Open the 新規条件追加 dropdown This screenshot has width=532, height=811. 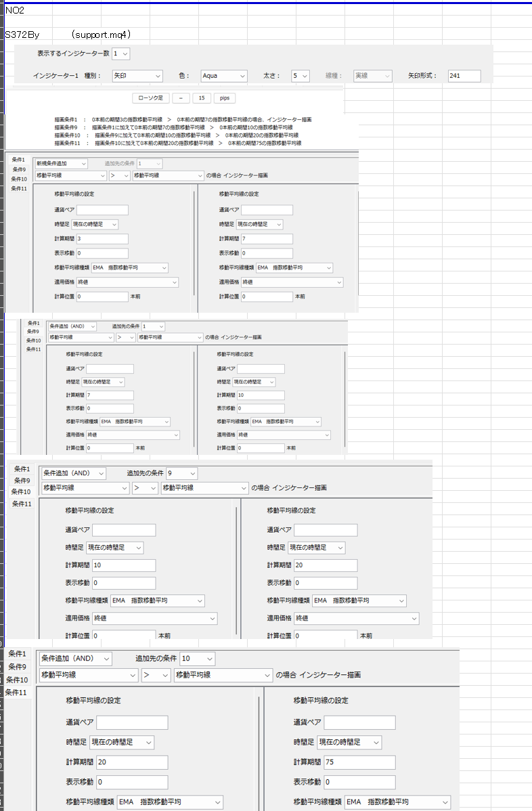(61, 164)
